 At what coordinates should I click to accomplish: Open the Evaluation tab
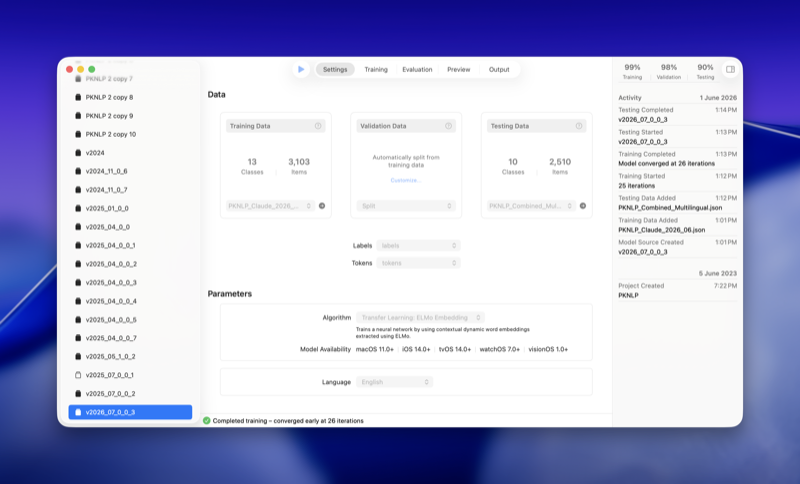(417, 69)
